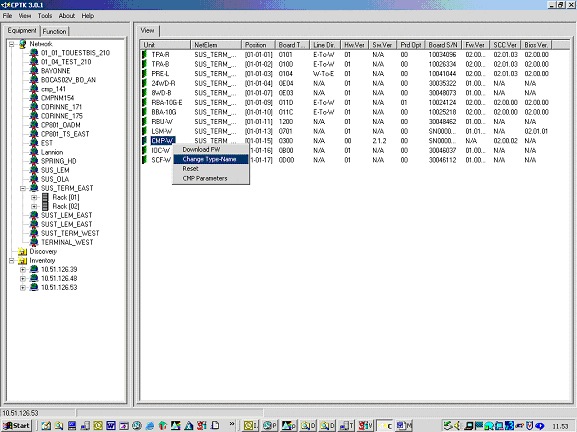Click the Board S/N column header
The width and height of the screenshot is (577, 432).
pyautogui.click(x=443, y=45)
